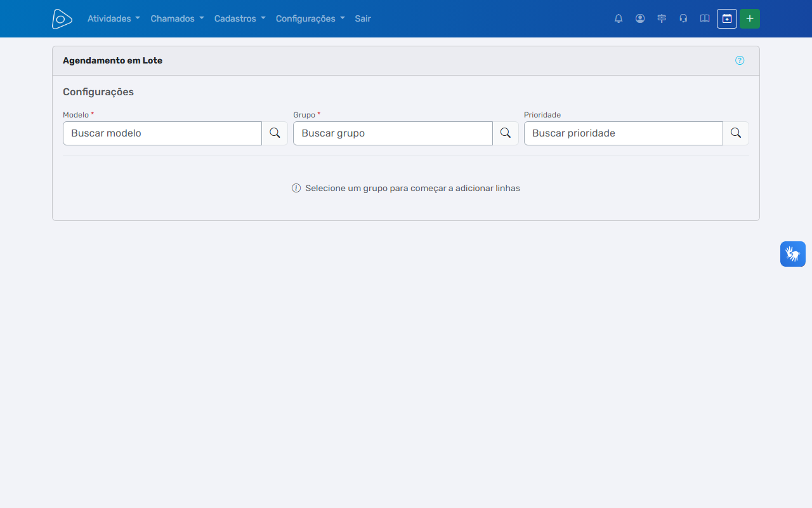The width and height of the screenshot is (812, 508).
Task: Focus the Buscar modelo input field
Action: 162,133
